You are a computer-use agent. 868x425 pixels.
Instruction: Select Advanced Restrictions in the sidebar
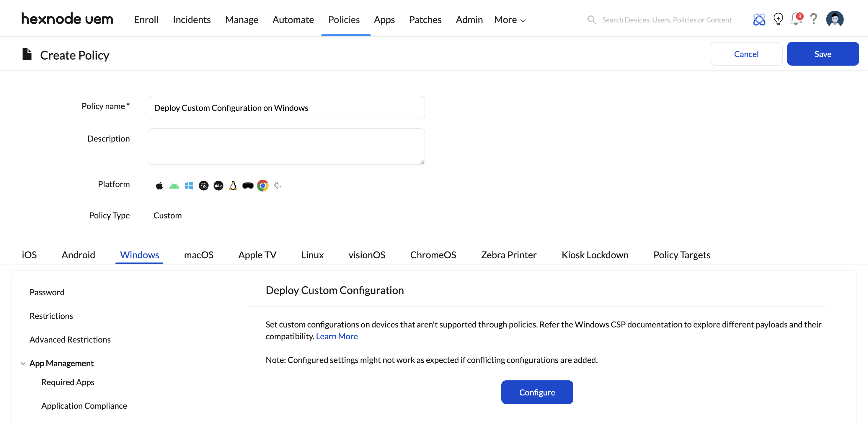click(70, 339)
